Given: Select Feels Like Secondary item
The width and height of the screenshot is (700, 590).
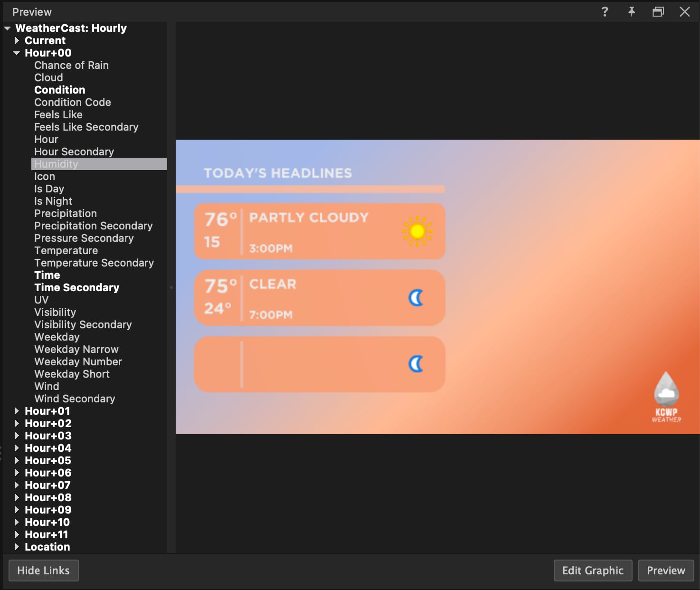Looking at the screenshot, I should pos(86,127).
